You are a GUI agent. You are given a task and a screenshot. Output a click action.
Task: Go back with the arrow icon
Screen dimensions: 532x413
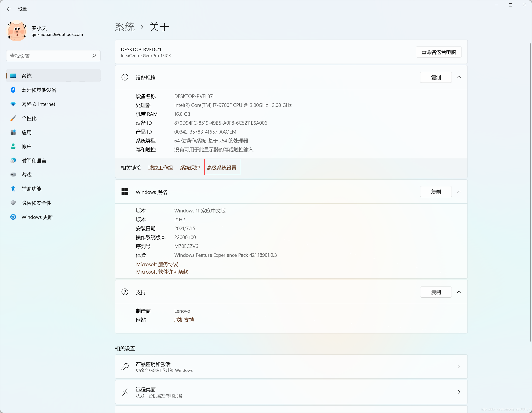[9, 9]
